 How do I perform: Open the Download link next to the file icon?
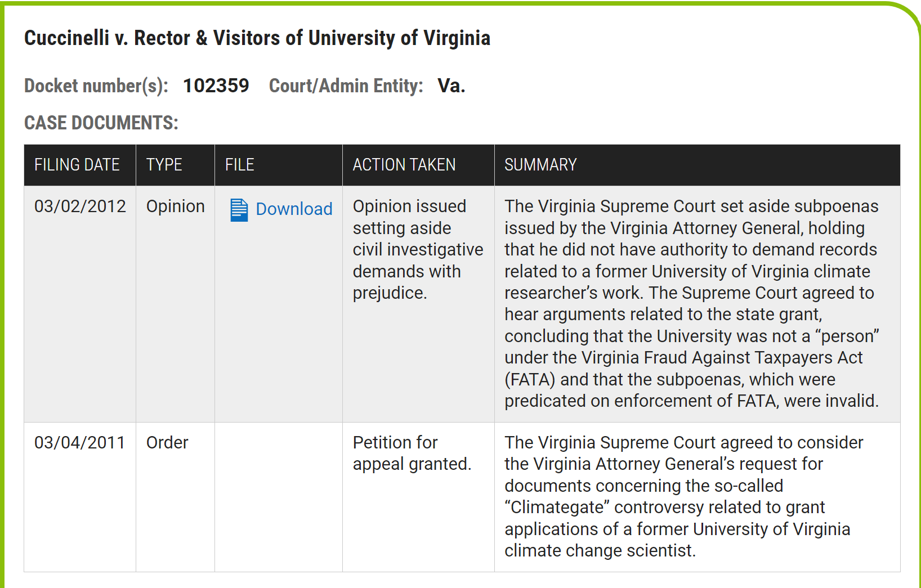(294, 209)
